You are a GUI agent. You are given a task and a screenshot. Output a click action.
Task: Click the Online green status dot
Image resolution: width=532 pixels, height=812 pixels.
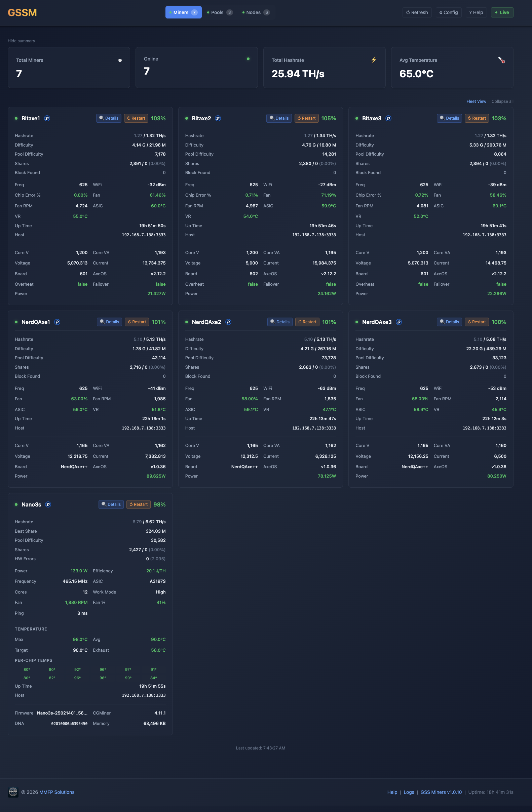[x=248, y=59]
